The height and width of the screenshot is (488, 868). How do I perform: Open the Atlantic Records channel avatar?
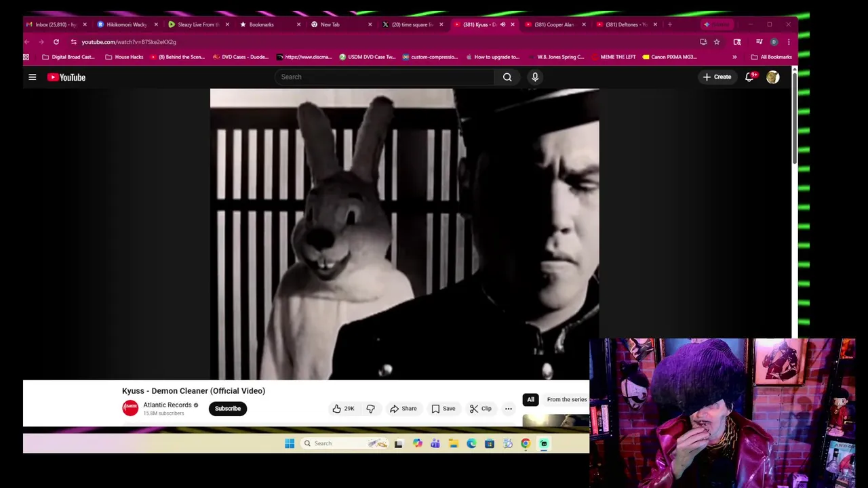click(x=130, y=408)
